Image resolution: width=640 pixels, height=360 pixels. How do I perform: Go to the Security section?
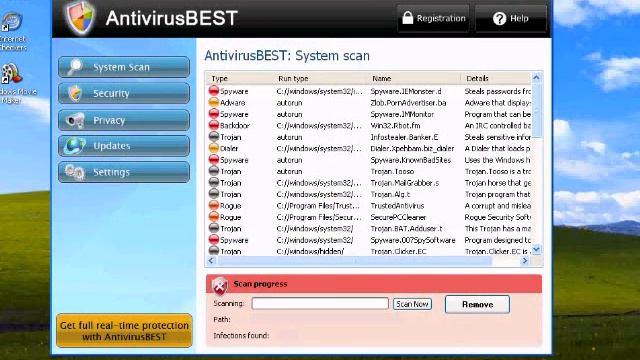coord(124,93)
